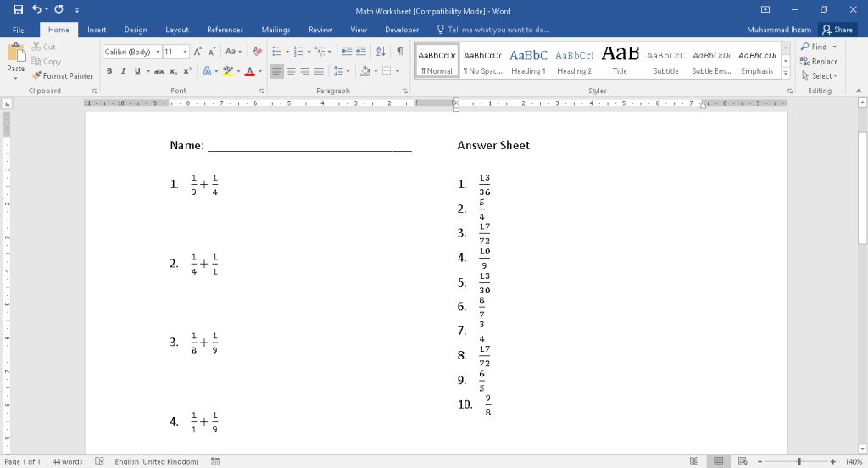Click the 44 words count

67,461
